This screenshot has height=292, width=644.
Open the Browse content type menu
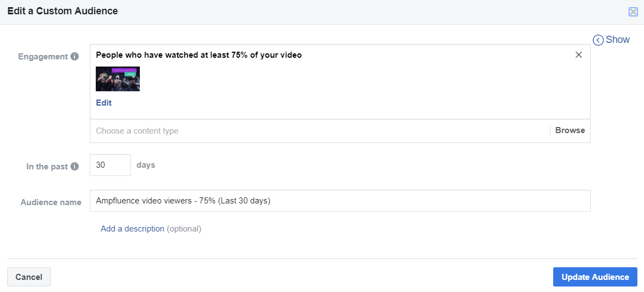[x=570, y=131]
